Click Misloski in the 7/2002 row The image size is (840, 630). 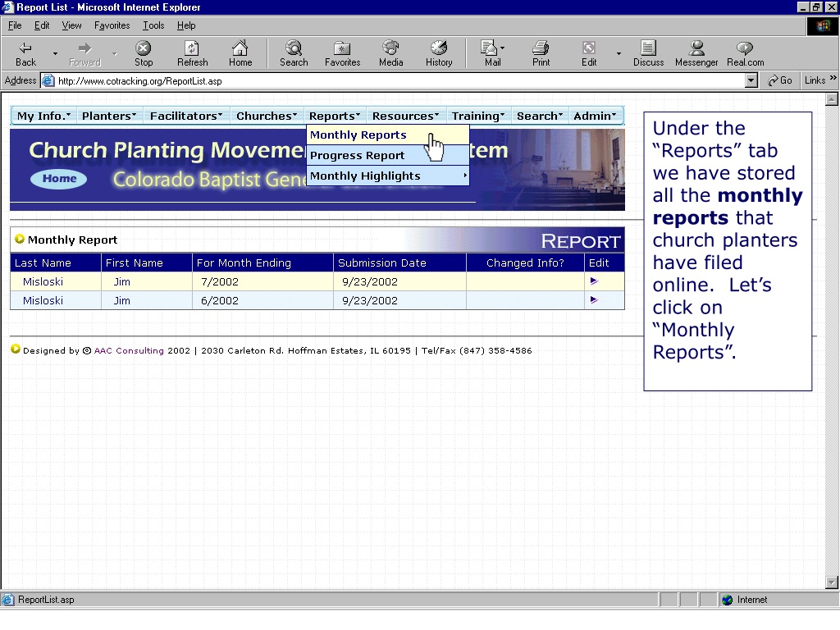click(x=43, y=282)
